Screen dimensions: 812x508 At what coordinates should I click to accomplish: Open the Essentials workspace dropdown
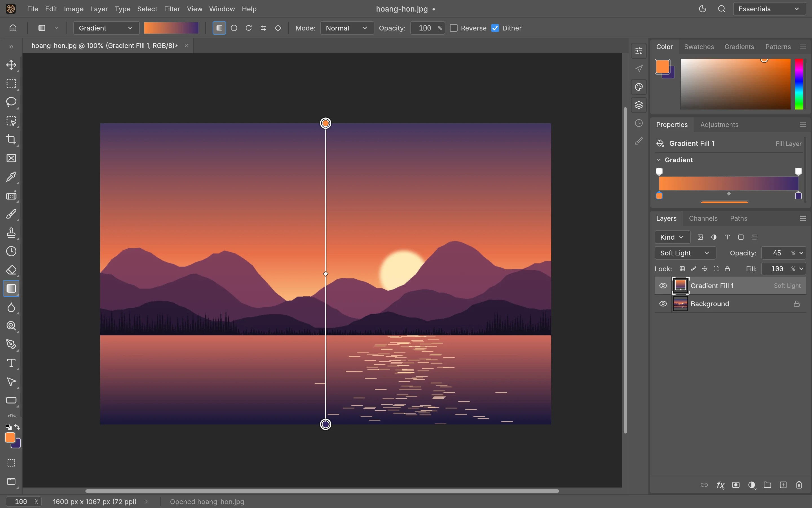coord(769,9)
